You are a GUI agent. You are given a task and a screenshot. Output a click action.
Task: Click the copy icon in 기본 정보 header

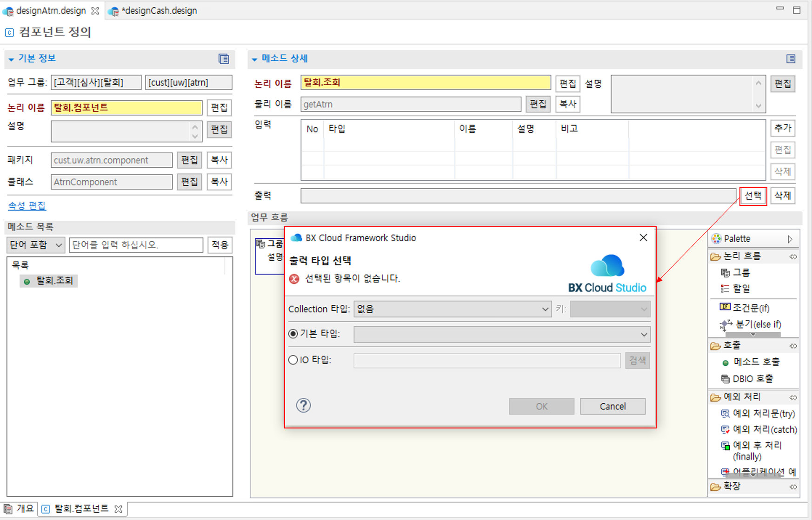point(223,59)
